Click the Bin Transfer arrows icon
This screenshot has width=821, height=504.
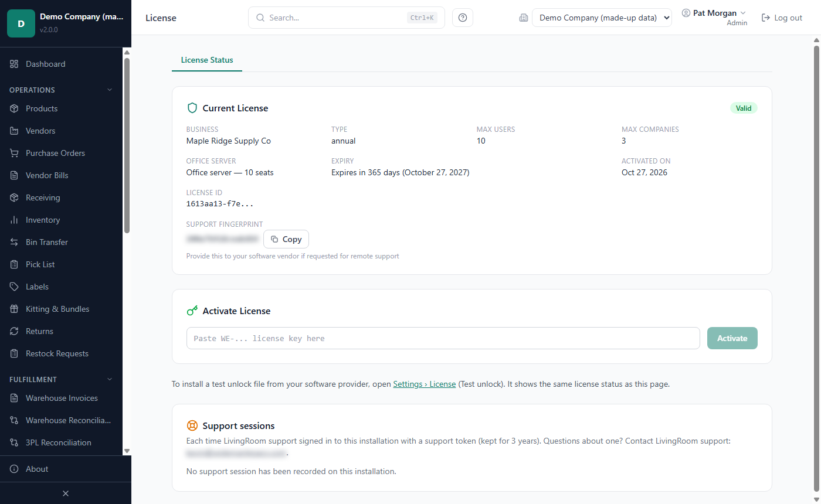[x=14, y=242]
